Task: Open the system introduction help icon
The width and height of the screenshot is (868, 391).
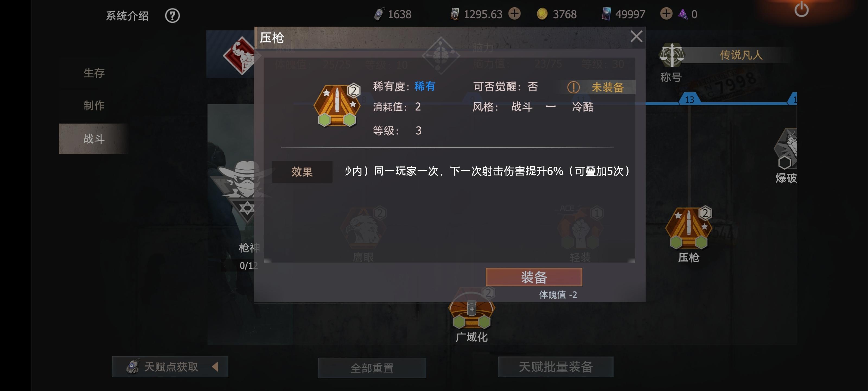Action: point(172,15)
